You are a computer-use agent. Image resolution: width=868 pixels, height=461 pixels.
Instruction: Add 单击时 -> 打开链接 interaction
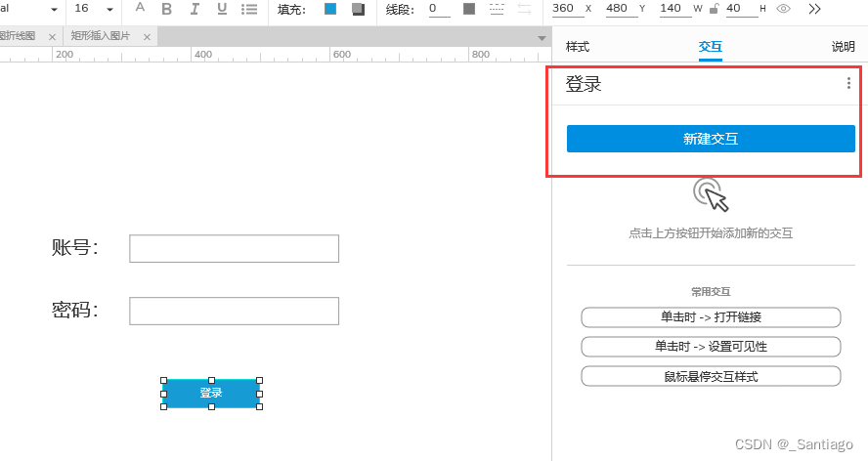(711, 317)
